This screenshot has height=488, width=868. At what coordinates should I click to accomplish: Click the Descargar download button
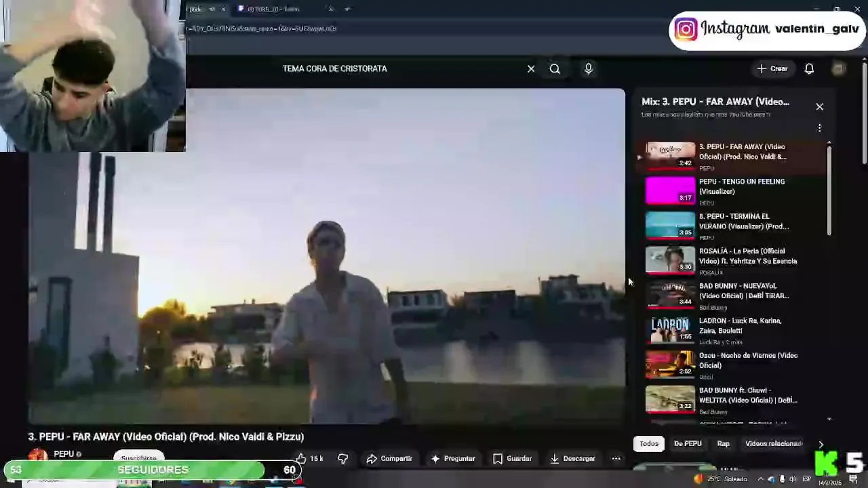[x=573, y=459]
